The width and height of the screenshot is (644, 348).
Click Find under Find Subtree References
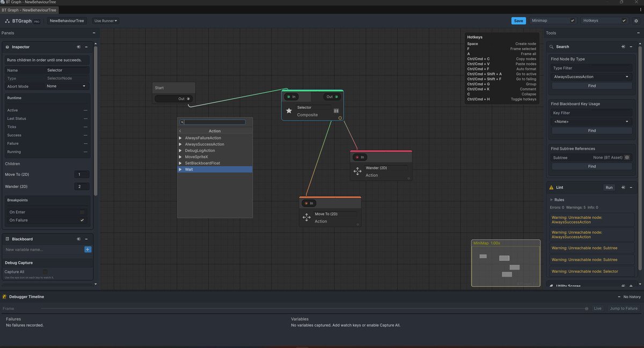coord(591,166)
